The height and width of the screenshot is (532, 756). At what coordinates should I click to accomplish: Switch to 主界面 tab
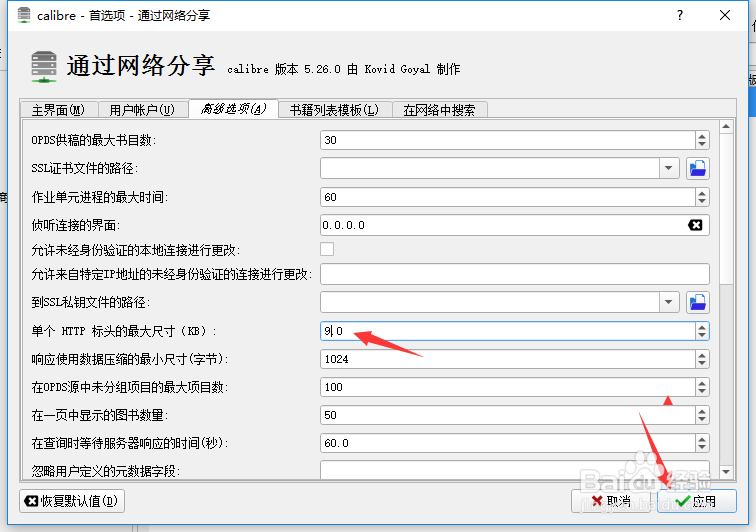(58, 110)
